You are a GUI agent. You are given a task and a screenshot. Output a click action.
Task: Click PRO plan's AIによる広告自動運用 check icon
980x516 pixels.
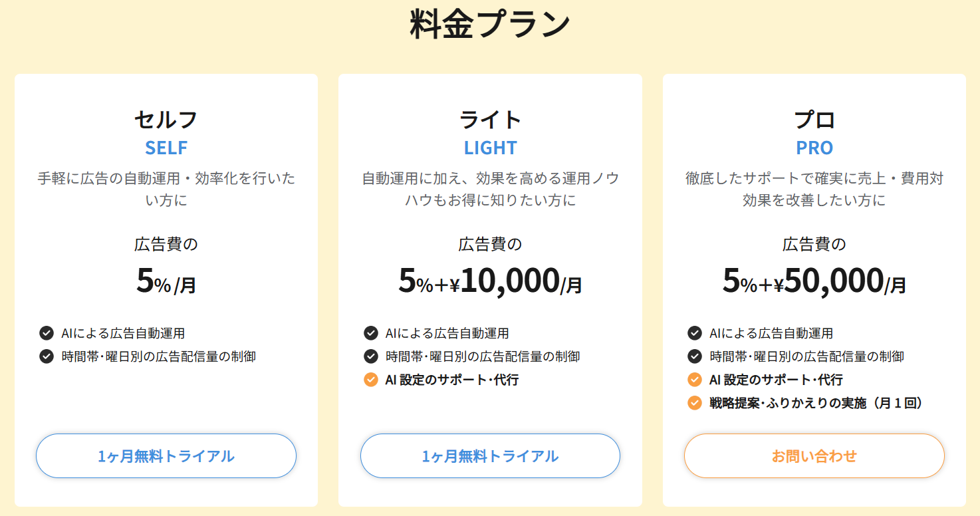pos(695,333)
